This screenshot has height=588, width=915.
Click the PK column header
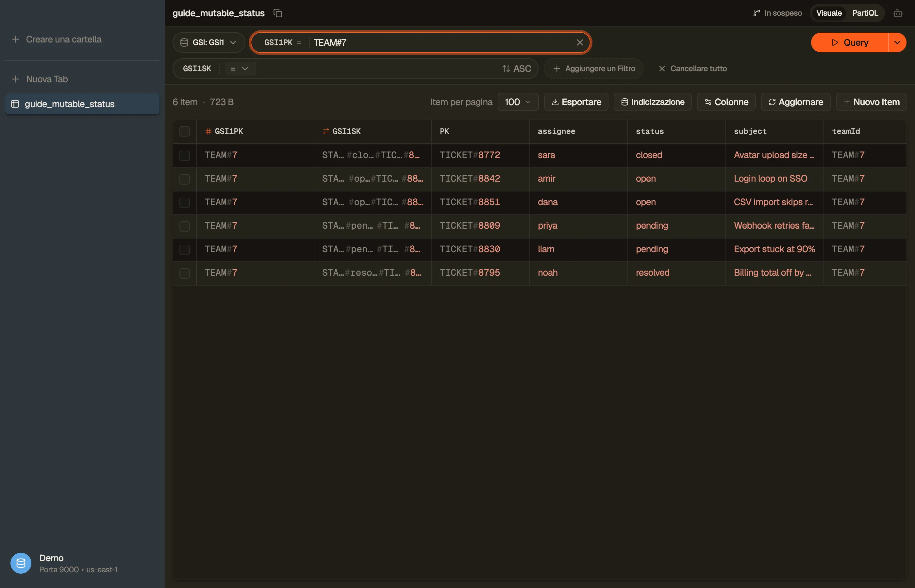(x=480, y=131)
